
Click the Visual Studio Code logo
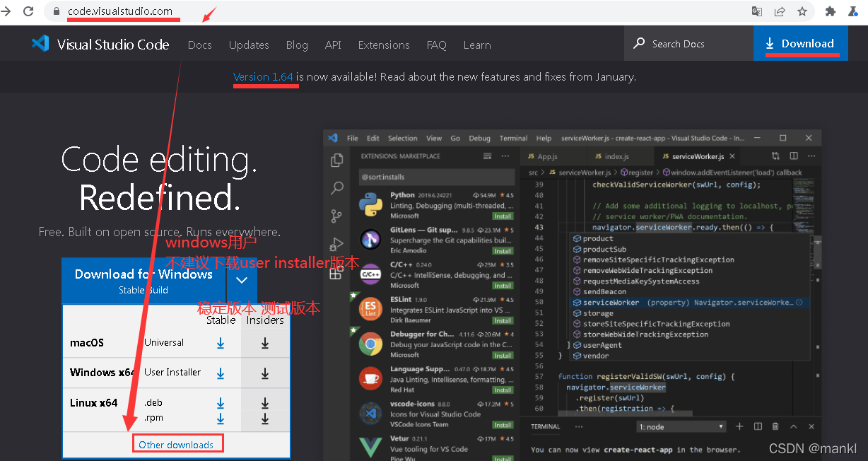(x=40, y=44)
